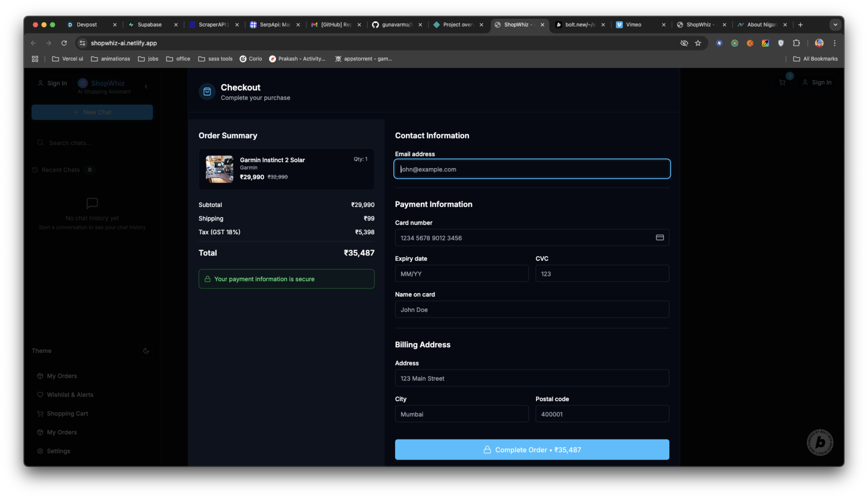This screenshot has height=498, width=868.
Task: Click the tracking protection eye icon
Action: tap(684, 43)
